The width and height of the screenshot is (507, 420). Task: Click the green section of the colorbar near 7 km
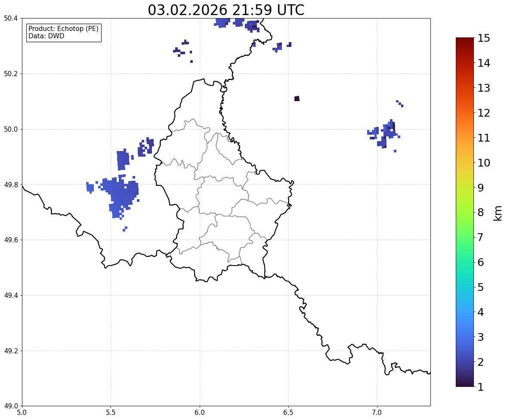tap(465, 237)
